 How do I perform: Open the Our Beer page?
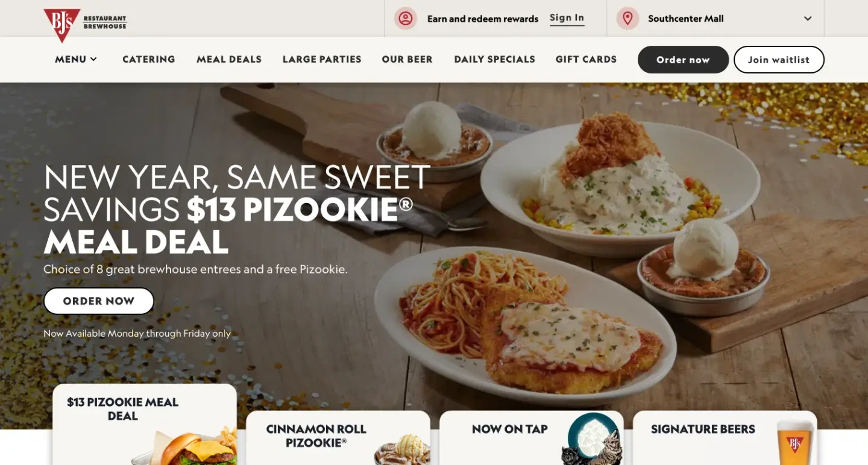click(407, 59)
